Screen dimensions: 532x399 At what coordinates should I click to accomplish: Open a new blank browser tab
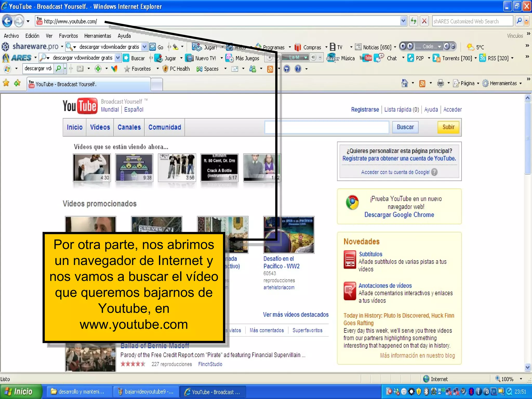click(157, 84)
